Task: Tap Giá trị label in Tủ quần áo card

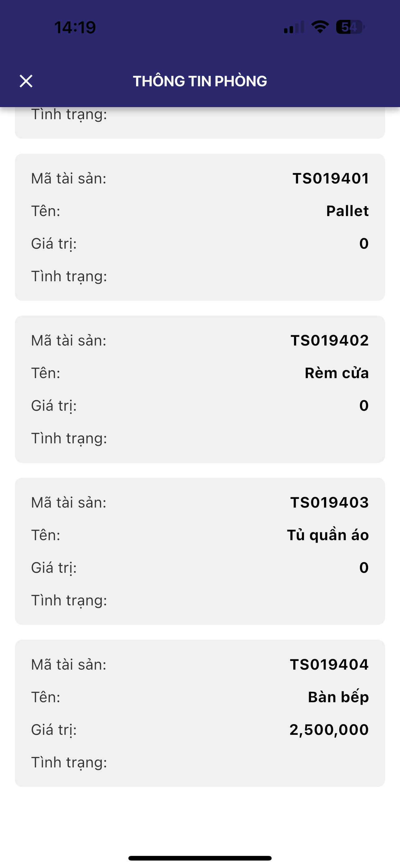Action: (54, 568)
